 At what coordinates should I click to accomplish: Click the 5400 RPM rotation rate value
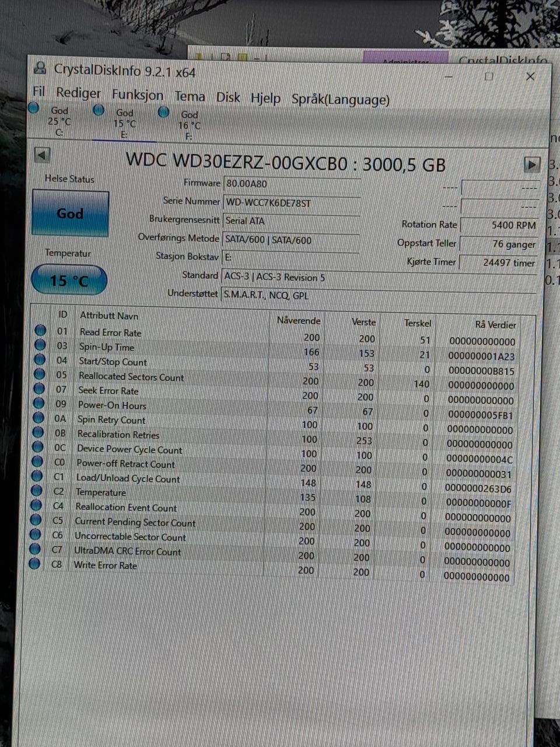(x=499, y=225)
